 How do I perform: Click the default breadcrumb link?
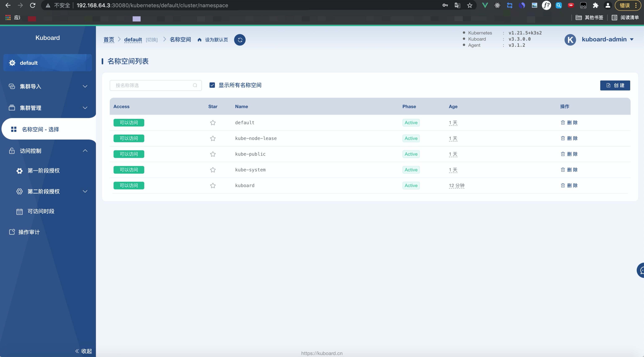(x=133, y=40)
